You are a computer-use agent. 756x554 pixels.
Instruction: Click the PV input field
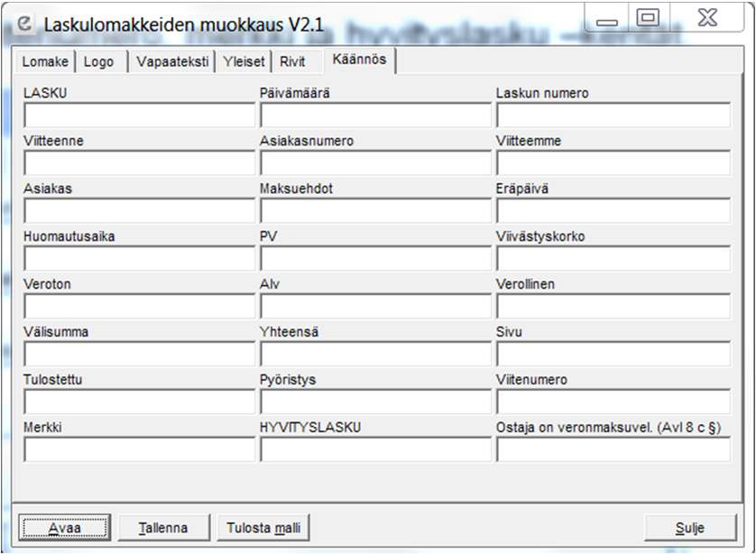(375, 258)
